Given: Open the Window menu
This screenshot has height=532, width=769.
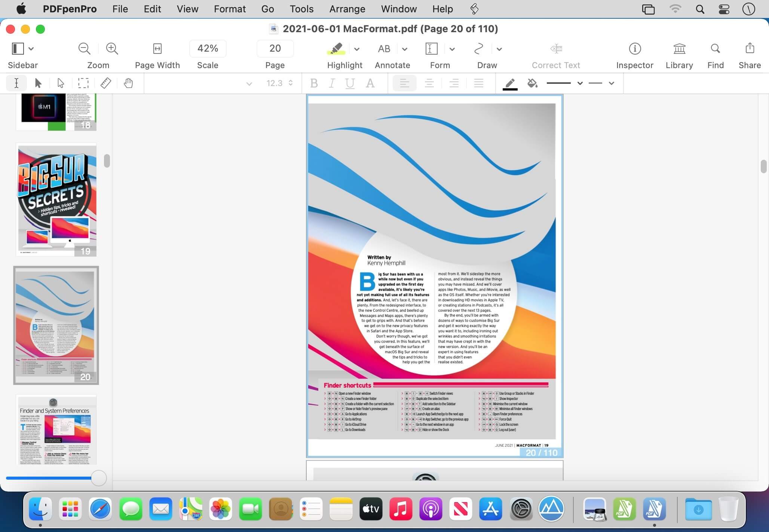Looking at the screenshot, I should [x=399, y=9].
